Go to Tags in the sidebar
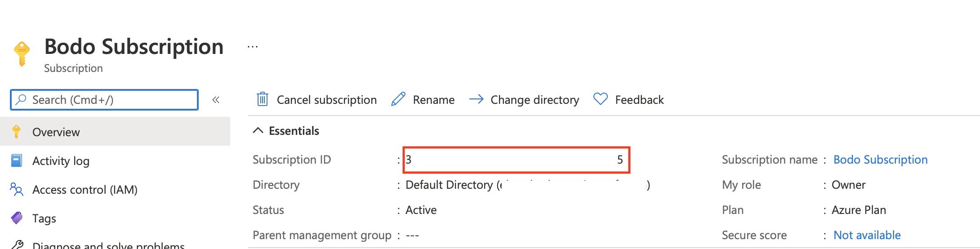Screen dimensions: 980x249 (44, 218)
